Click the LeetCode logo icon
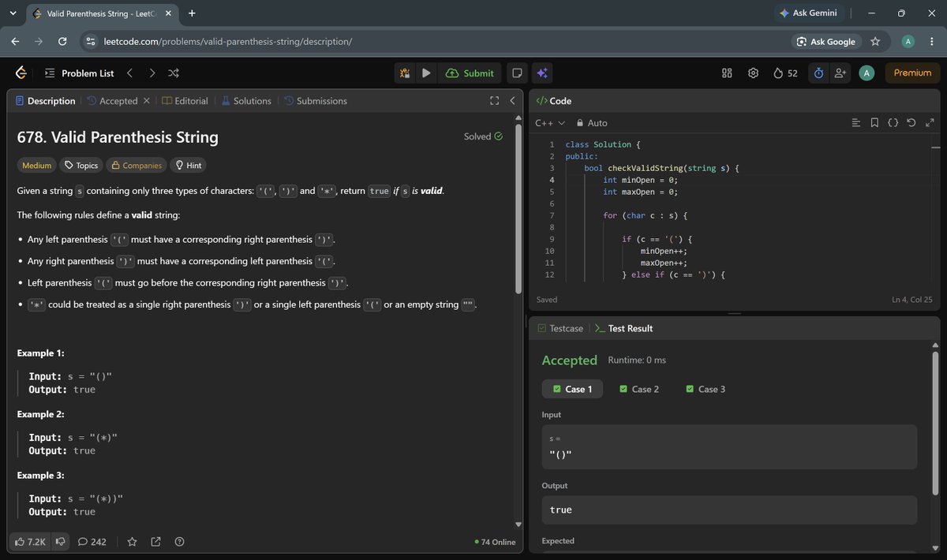947x560 pixels. click(x=21, y=73)
